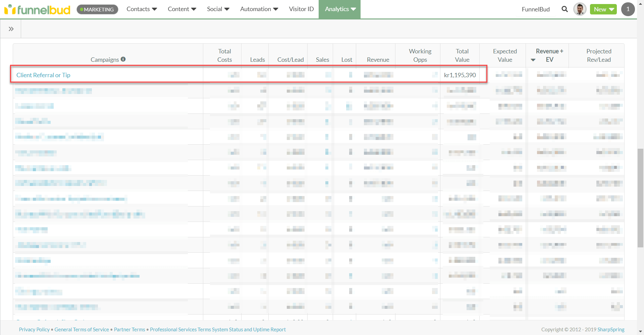Expand the sidebar with double chevron
644x335 pixels.
(11, 29)
